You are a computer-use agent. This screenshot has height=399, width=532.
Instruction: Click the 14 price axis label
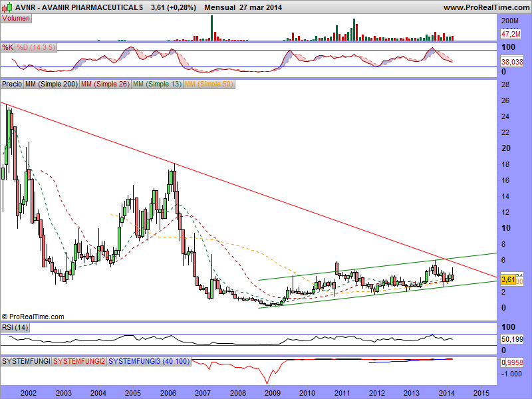(505, 196)
